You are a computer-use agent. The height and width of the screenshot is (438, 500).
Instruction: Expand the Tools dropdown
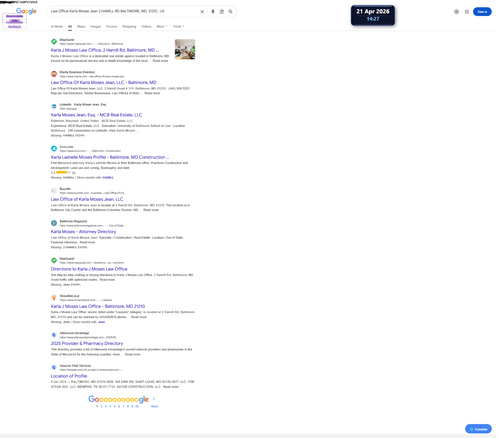pyautogui.click(x=179, y=26)
